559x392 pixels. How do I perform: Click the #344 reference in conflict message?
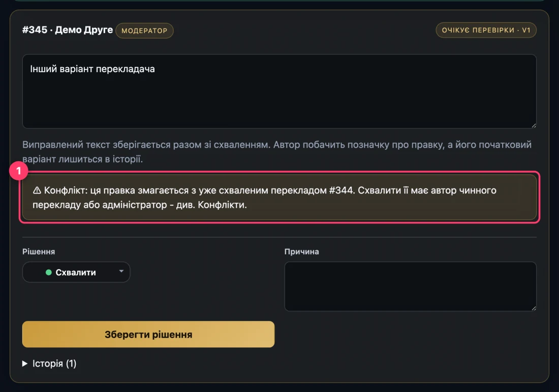(341, 190)
